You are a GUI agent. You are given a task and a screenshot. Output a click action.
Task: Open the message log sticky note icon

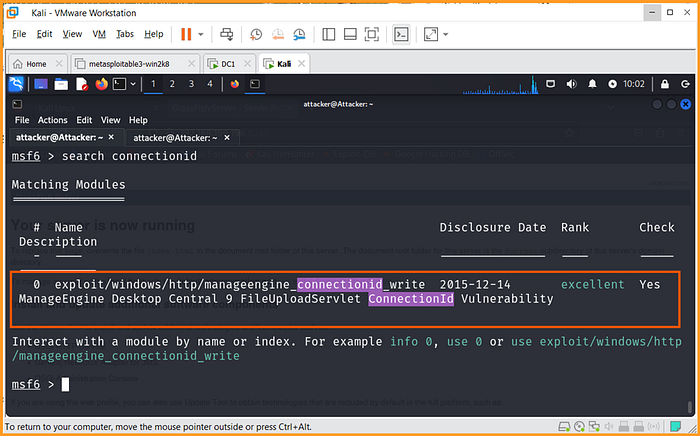click(676, 427)
